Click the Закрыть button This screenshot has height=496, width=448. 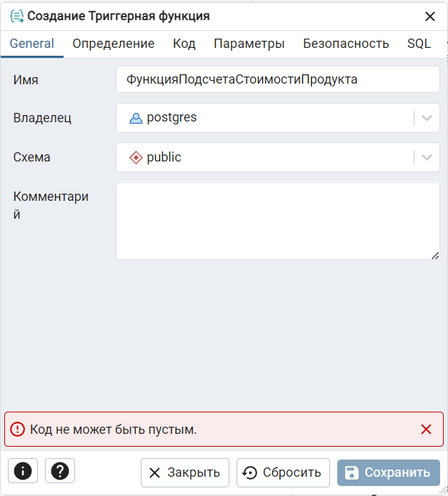pyautogui.click(x=185, y=472)
